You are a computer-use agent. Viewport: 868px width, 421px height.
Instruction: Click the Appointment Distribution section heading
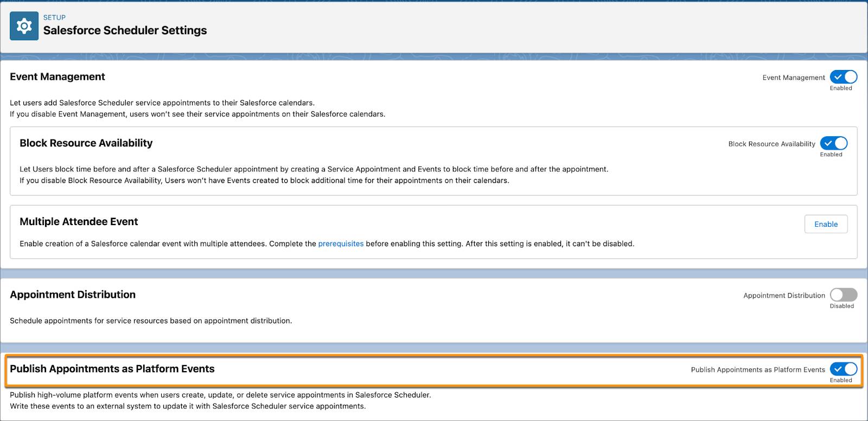[x=73, y=295]
